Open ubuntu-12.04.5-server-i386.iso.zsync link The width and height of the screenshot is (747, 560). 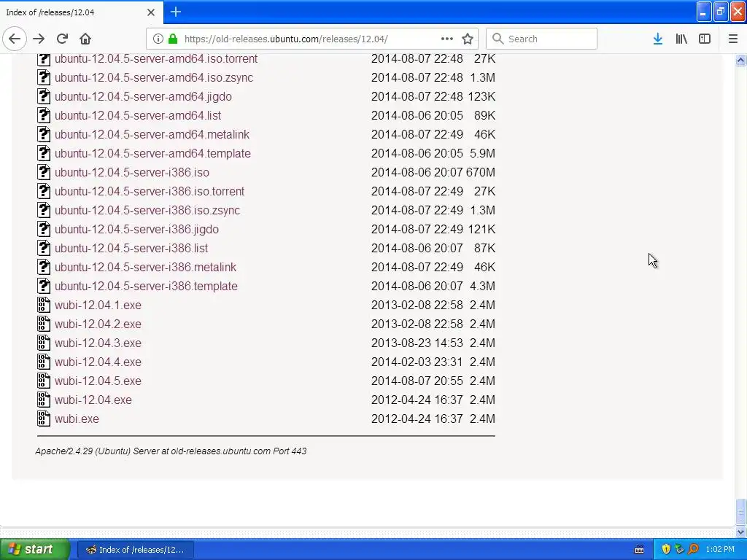click(x=147, y=211)
